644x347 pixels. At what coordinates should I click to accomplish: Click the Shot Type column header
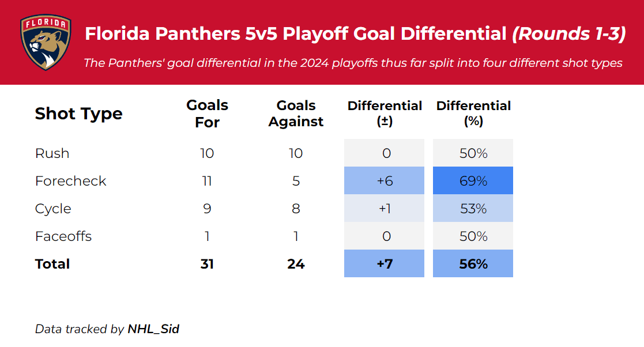point(78,114)
